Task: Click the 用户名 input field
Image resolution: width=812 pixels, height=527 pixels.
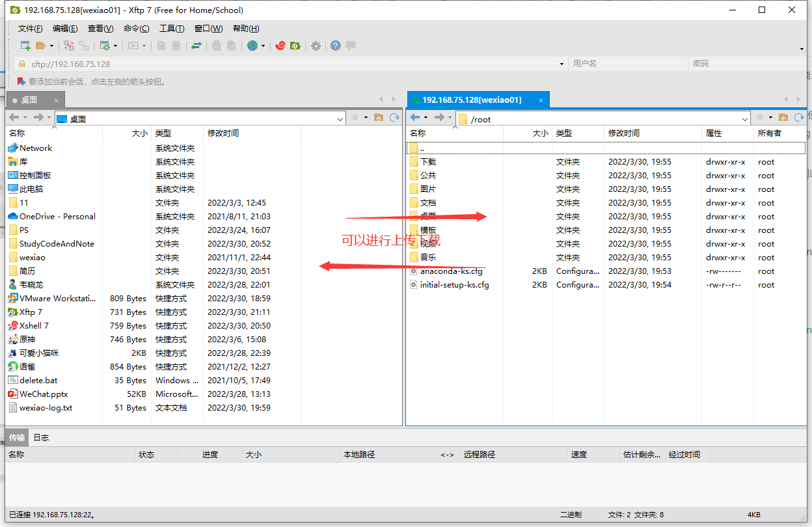Action: (628, 64)
